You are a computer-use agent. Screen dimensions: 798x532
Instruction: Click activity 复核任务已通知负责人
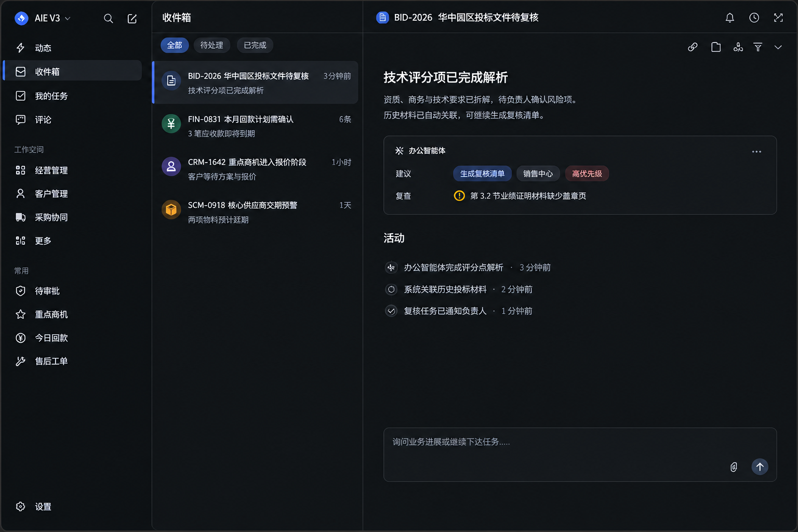pos(445,311)
